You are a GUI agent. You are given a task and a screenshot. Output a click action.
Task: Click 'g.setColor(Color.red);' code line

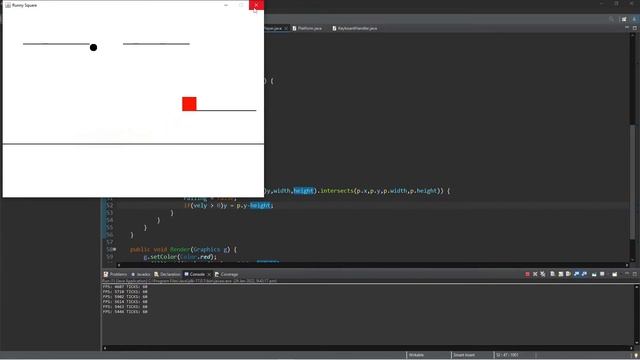(180, 257)
